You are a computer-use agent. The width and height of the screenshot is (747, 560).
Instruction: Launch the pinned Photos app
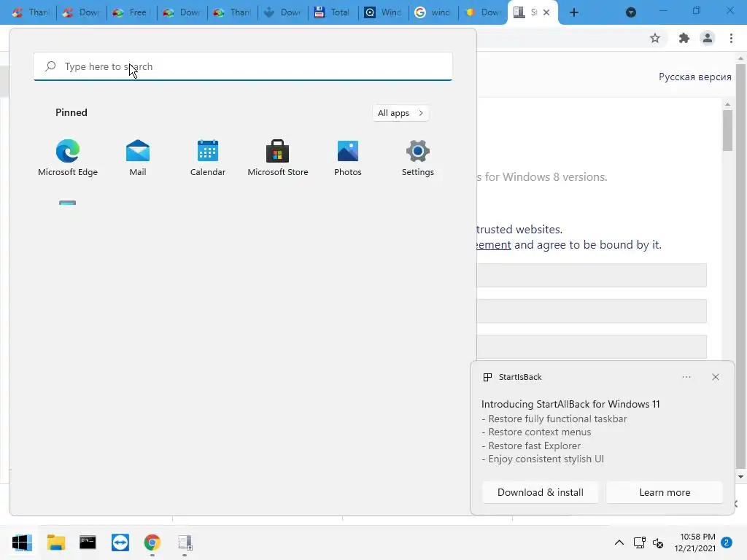coord(348,158)
